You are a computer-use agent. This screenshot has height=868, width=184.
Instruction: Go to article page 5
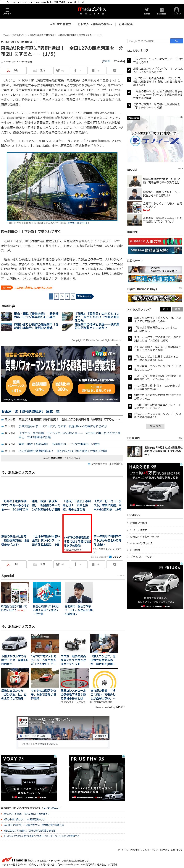(x=73, y=296)
